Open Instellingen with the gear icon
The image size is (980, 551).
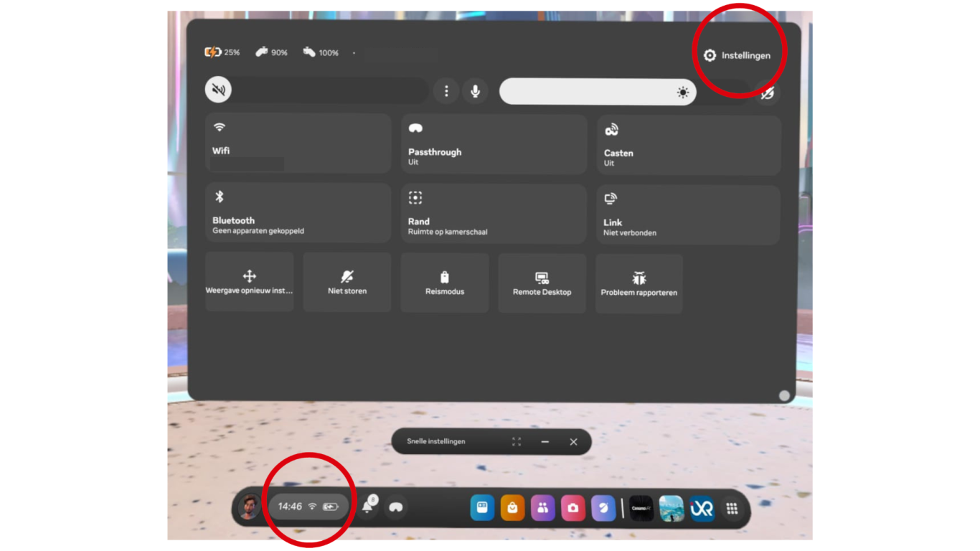pos(737,55)
